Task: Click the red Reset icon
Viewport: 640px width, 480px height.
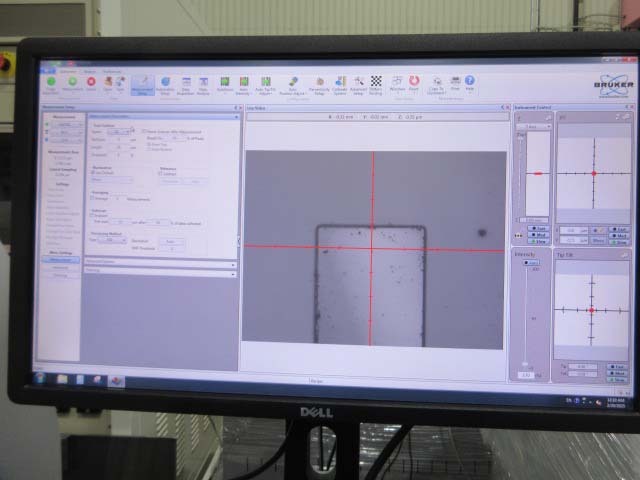Action: click(x=414, y=83)
